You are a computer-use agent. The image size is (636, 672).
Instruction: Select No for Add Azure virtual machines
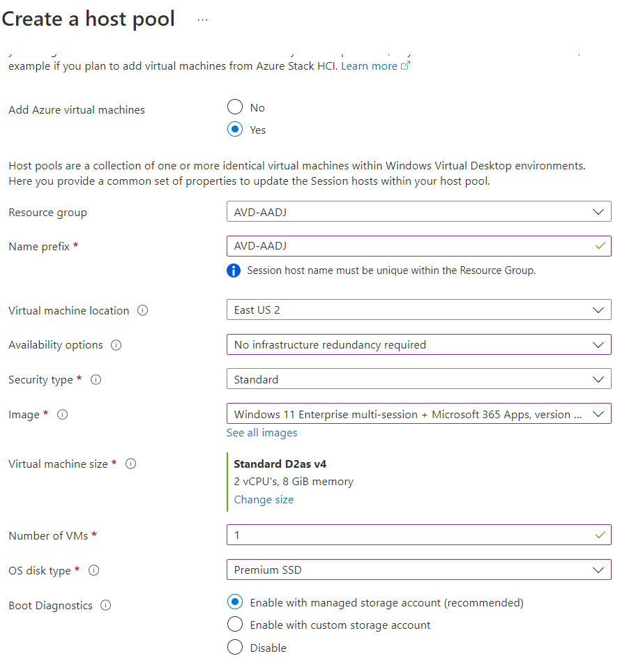pos(236,107)
